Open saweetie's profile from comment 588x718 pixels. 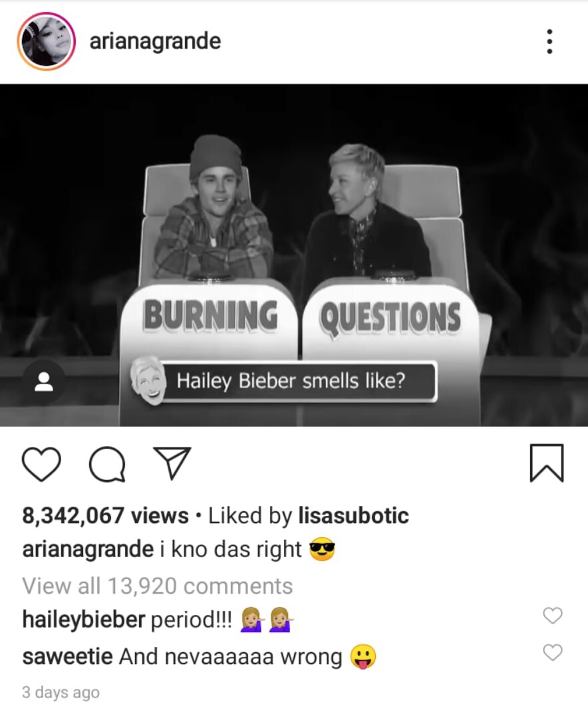[x=67, y=656]
